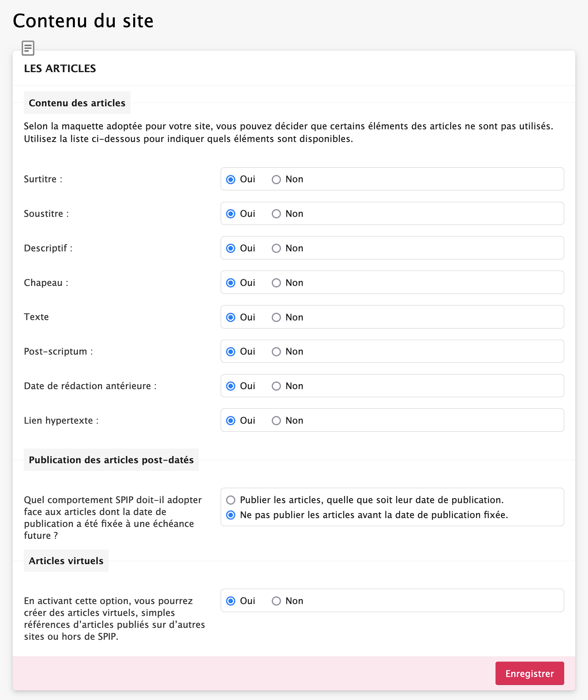Select Oui for Descriptif
The height and width of the screenshot is (700, 588).
pos(231,249)
